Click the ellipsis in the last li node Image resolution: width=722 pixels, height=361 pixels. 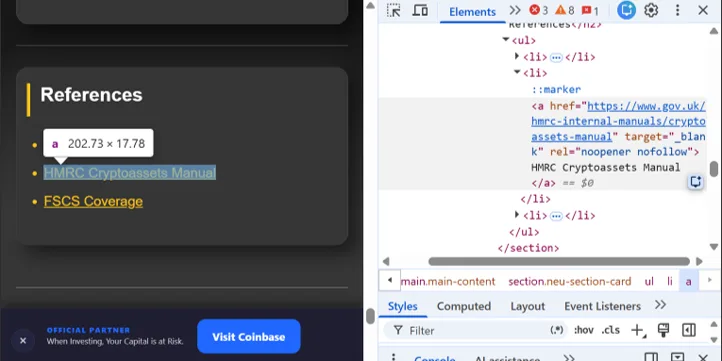point(556,216)
